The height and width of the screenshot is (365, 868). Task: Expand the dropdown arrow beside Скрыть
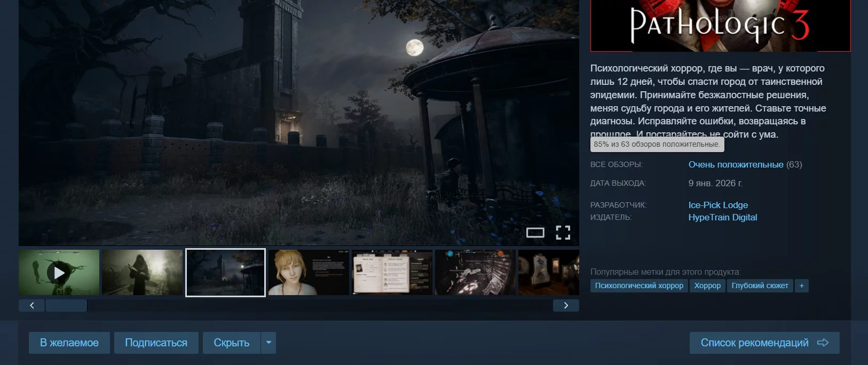[x=269, y=343]
